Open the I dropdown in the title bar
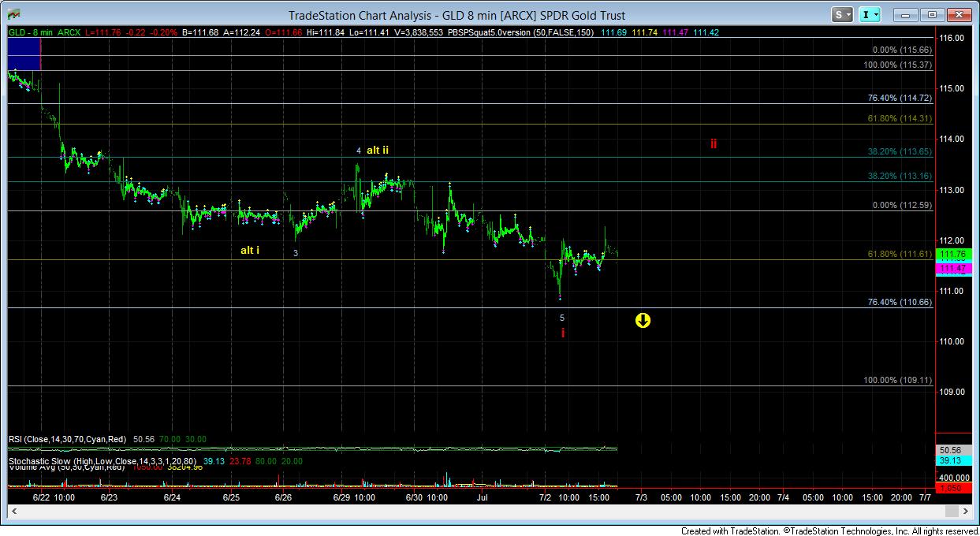The image size is (980, 536). (x=870, y=14)
